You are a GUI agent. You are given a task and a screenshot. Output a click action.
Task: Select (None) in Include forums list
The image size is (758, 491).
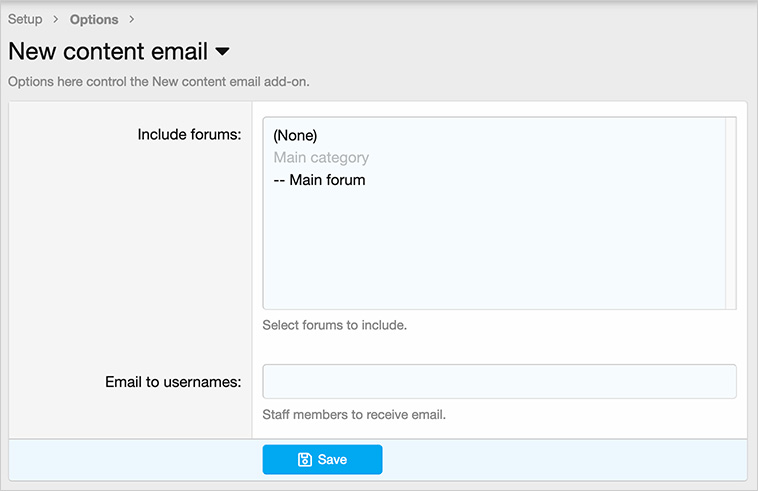(295, 135)
